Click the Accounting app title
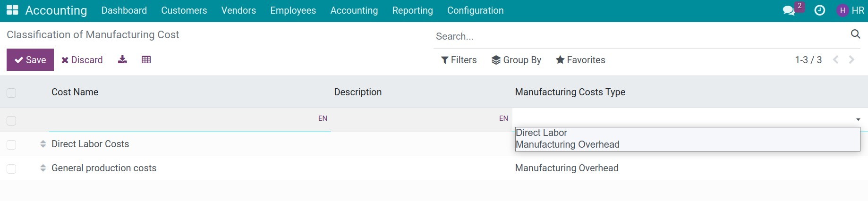Image resolution: width=868 pixels, height=201 pixels. (56, 10)
